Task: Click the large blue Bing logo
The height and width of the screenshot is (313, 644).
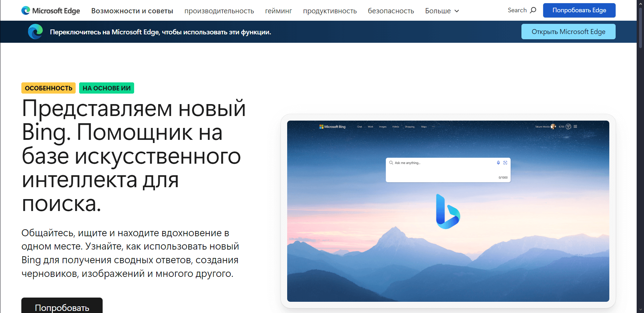Action: 448,212
